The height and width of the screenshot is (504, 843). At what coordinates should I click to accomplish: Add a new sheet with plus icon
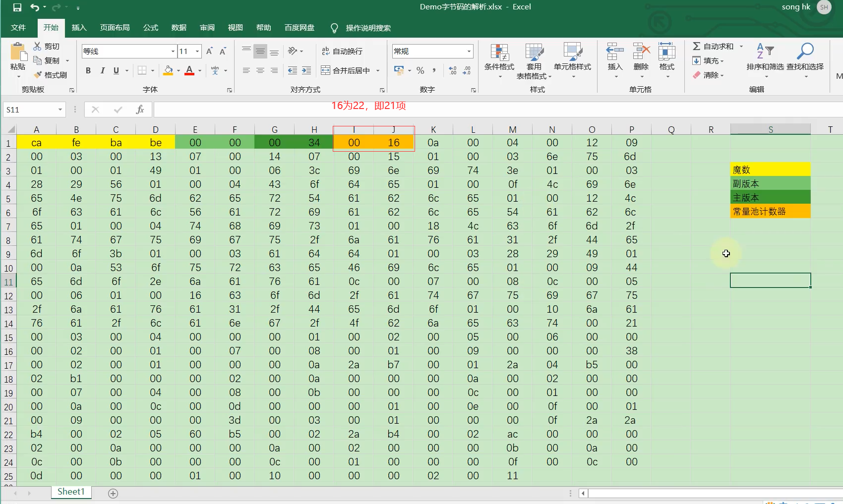113,493
